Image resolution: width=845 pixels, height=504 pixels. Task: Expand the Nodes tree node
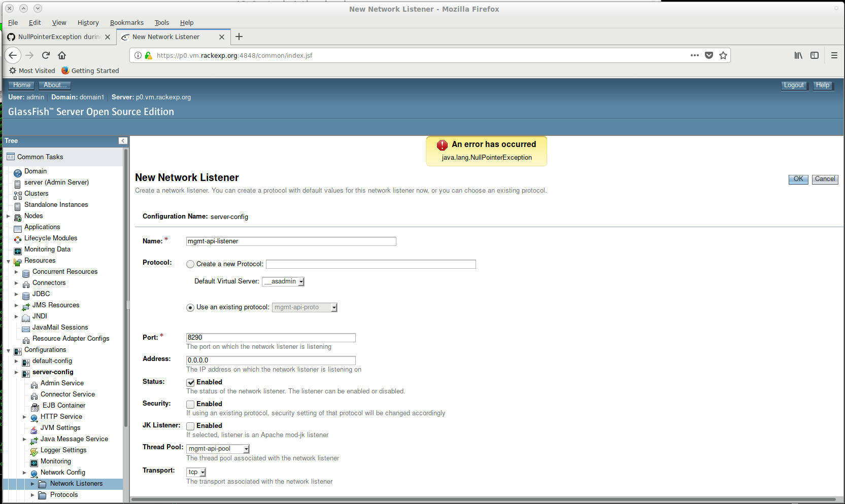click(8, 216)
